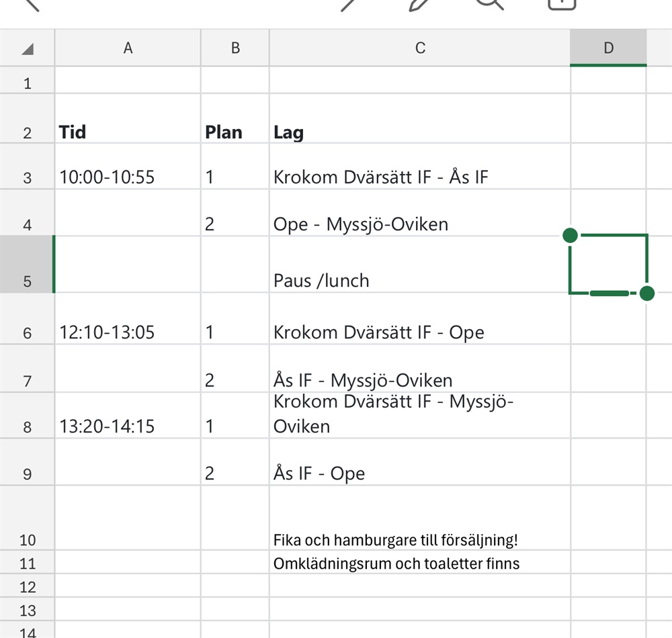Image resolution: width=672 pixels, height=638 pixels.
Task: Tap the share icon at top right
Action: pos(562,4)
